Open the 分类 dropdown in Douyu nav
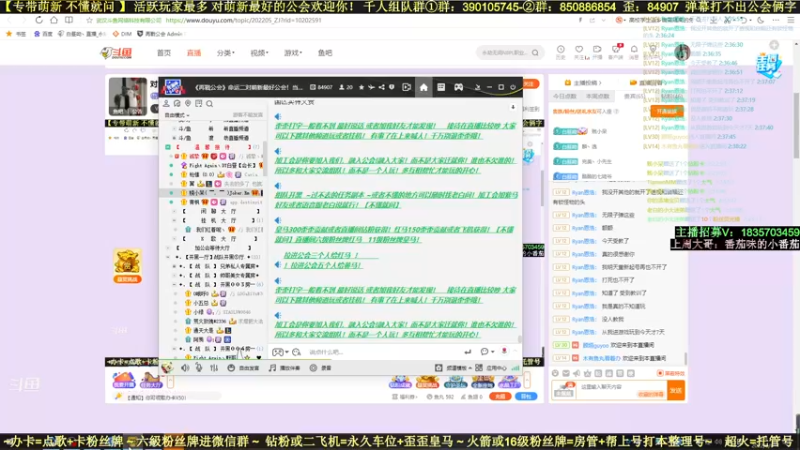This screenshot has height=450, width=800. click(226, 53)
